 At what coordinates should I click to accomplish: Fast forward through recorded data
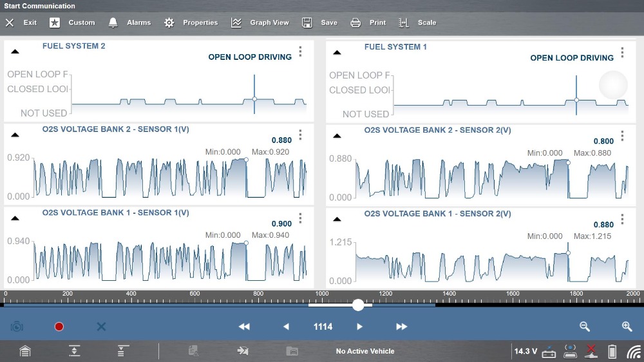coord(402,327)
